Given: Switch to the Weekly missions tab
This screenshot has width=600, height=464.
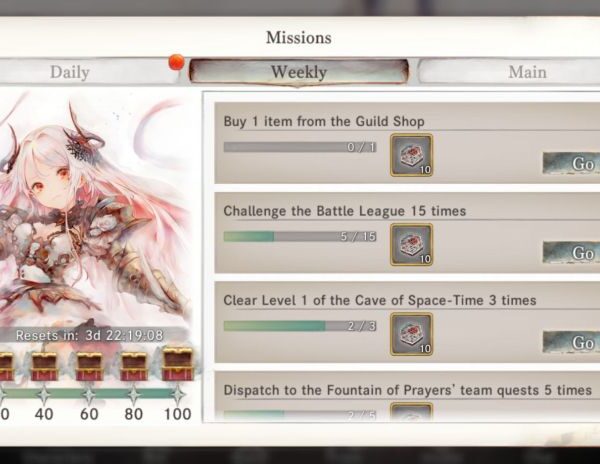Looking at the screenshot, I should 299,72.
